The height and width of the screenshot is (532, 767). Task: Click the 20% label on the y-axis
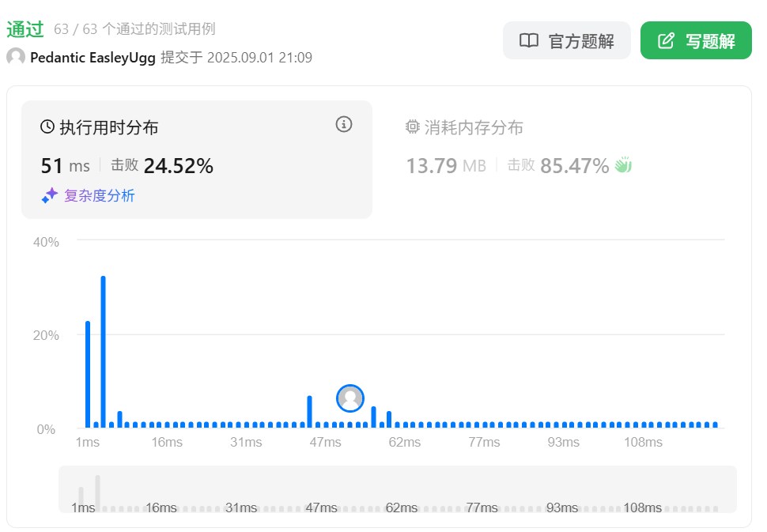(x=46, y=335)
